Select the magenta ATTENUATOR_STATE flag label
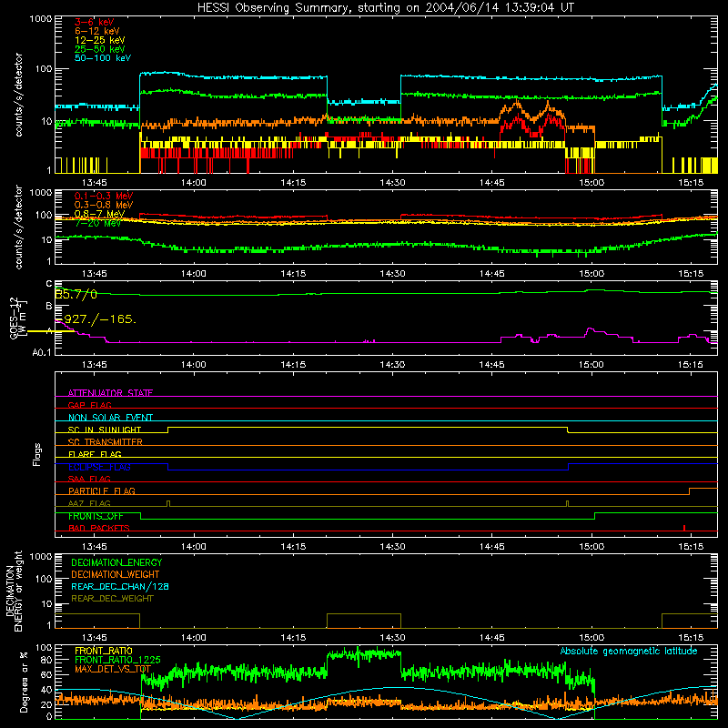Image resolution: width=728 pixels, height=728 pixels. pos(110,393)
